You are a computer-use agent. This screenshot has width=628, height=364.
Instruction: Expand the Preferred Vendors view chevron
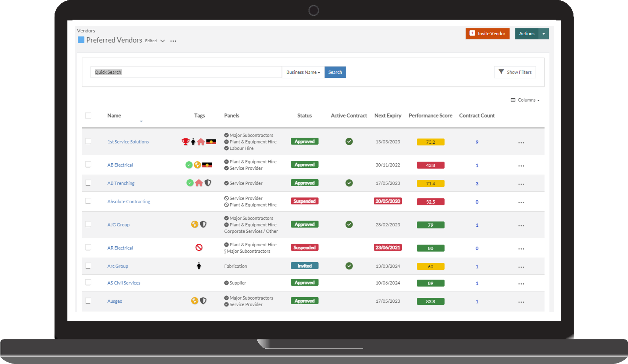[x=163, y=41]
